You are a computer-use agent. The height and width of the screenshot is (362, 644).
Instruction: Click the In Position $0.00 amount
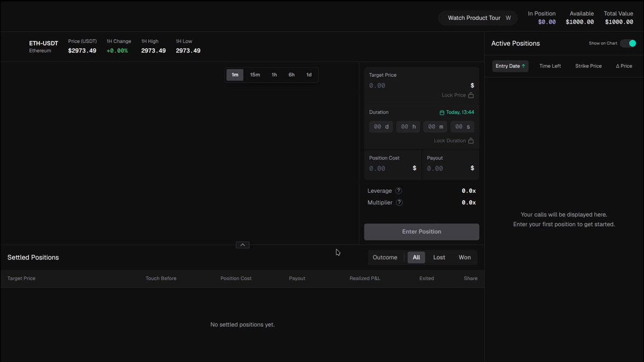point(547,22)
